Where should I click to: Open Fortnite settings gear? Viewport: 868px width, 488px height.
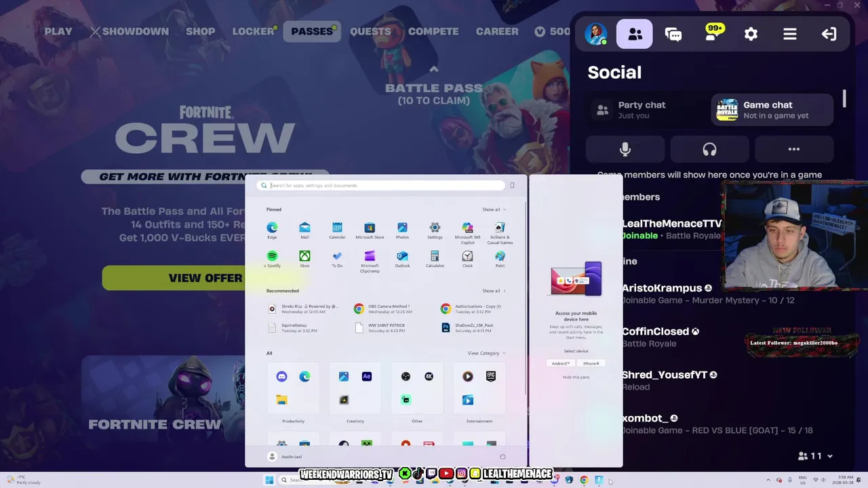[751, 34]
